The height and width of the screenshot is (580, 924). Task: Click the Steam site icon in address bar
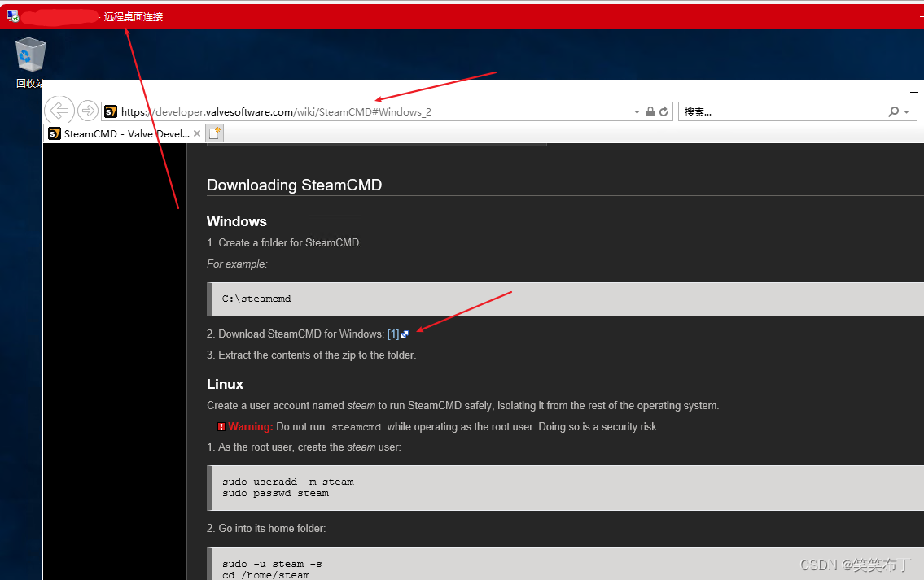click(111, 111)
